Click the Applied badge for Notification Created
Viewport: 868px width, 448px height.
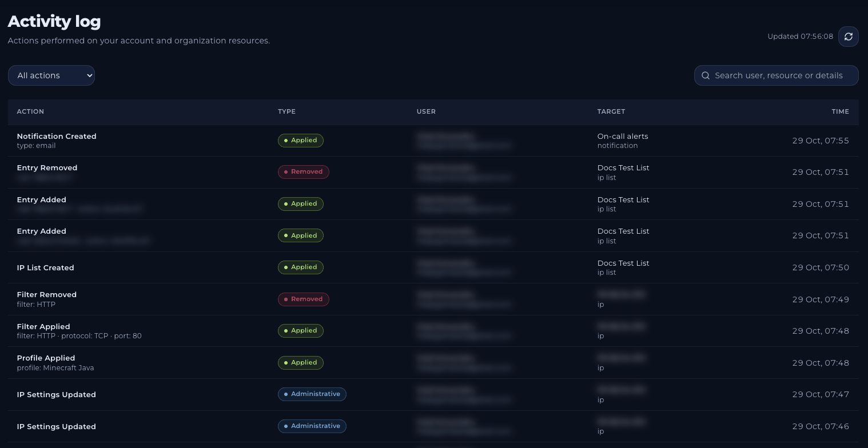[x=301, y=141]
